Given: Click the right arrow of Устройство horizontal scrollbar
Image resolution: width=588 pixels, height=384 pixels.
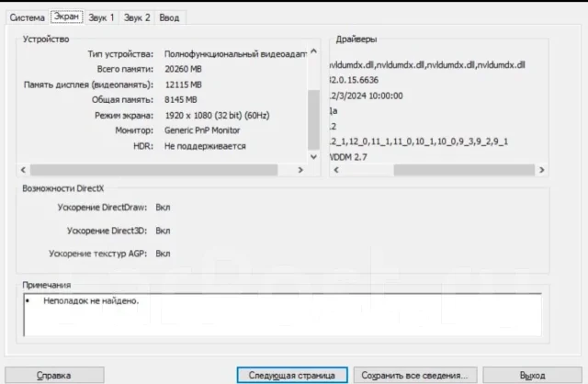Looking at the screenshot, I should [x=300, y=170].
